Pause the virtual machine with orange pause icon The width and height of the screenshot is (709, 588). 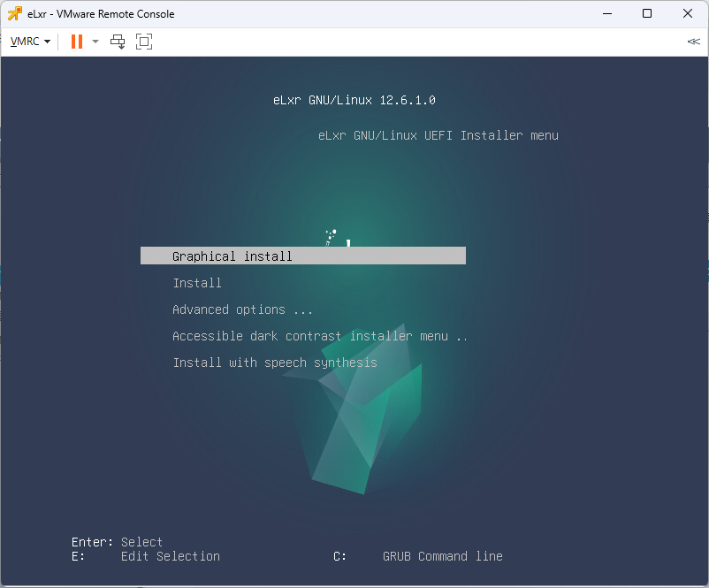pos(77,42)
